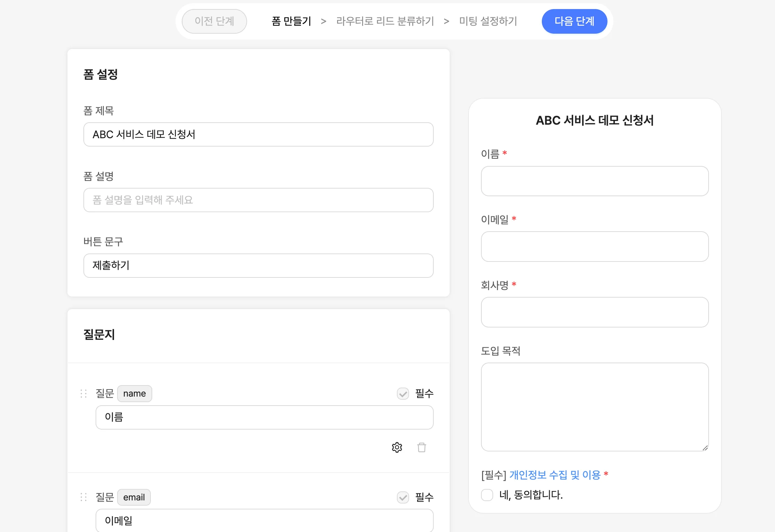775x532 pixels.
Task: Focus the 폼 설명 input field
Action: 259,200
